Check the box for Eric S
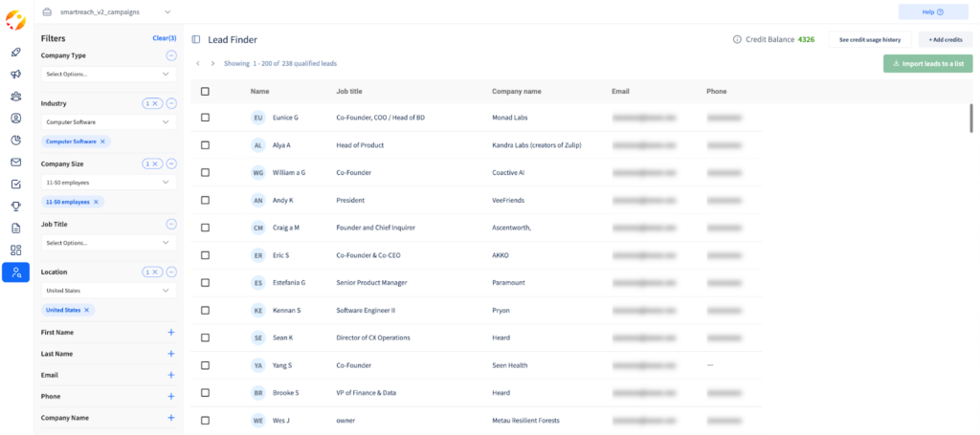This screenshot has width=980, height=435. (205, 255)
